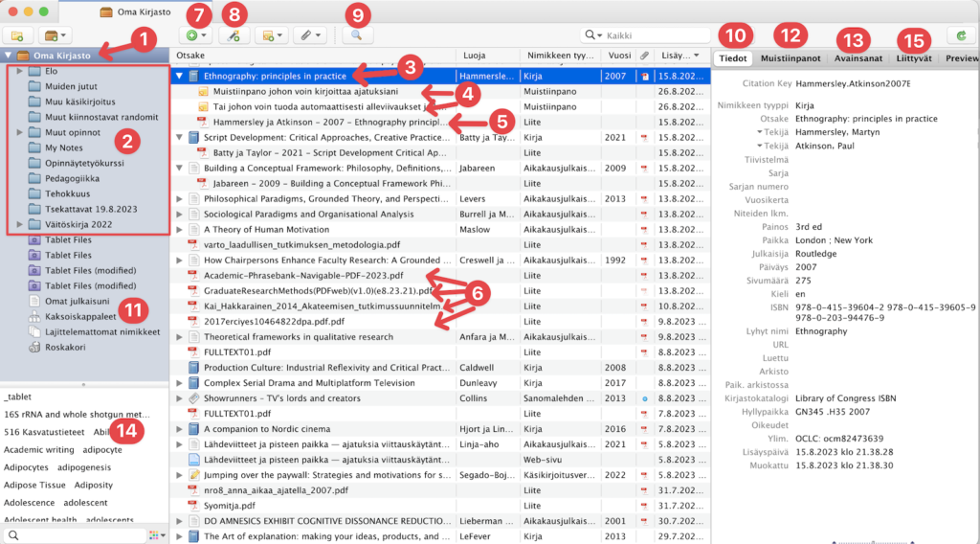
Task: Click the 'Academic writing' tag
Action: [38, 449]
